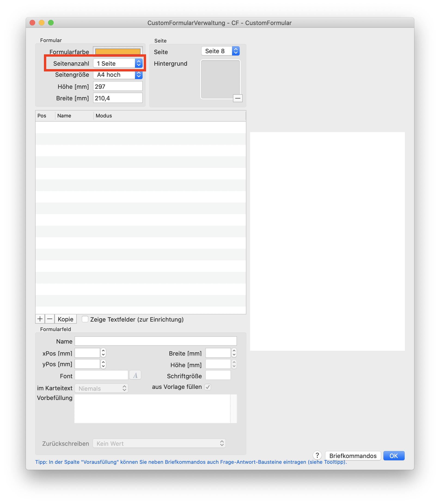Confirm with the OK button

tap(394, 456)
